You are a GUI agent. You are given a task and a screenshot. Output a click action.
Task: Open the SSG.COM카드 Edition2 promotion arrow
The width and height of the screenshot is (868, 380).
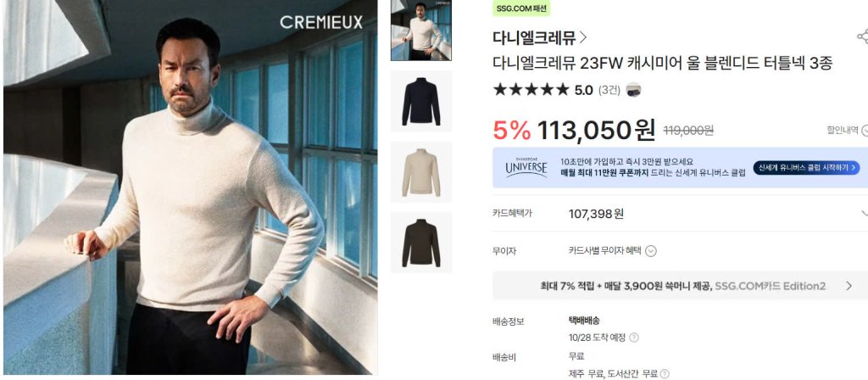pyautogui.click(x=849, y=286)
